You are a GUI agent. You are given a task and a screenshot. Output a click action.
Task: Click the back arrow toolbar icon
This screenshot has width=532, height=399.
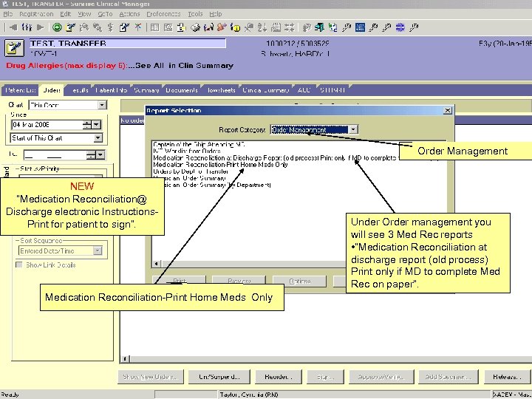coord(13,27)
